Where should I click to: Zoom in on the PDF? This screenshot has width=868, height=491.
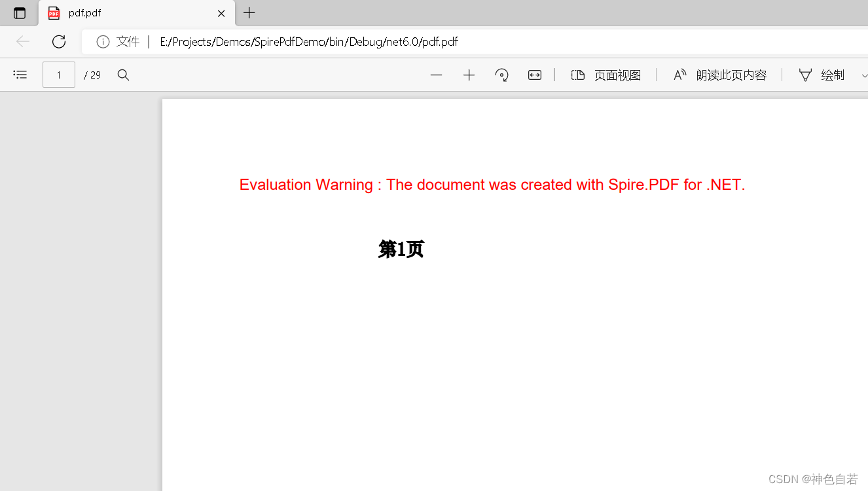tap(469, 75)
